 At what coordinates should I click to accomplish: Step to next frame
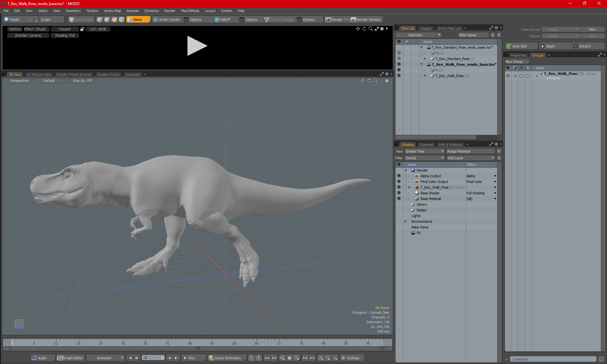coord(169,358)
